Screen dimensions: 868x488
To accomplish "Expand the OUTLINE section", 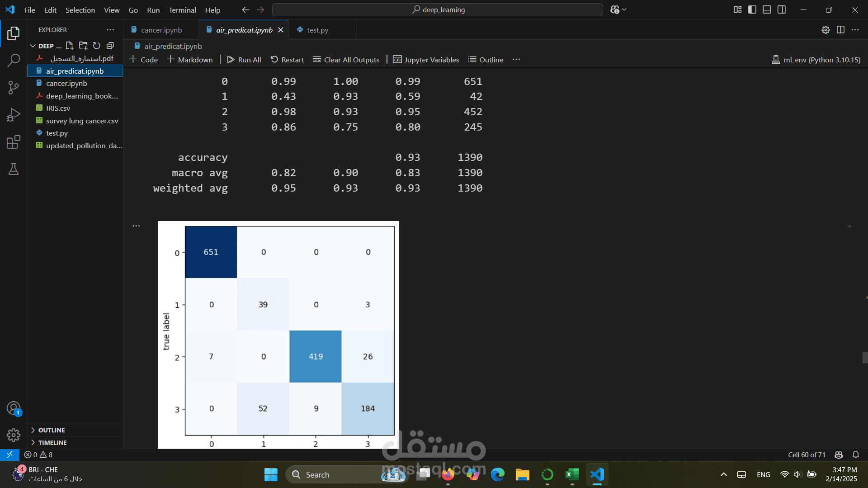I will 52,430.
